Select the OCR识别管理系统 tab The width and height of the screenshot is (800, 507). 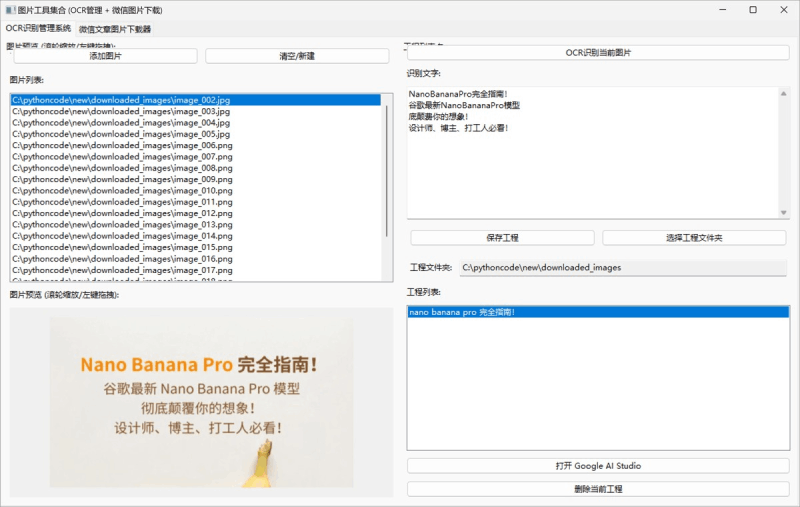(x=38, y=29)
